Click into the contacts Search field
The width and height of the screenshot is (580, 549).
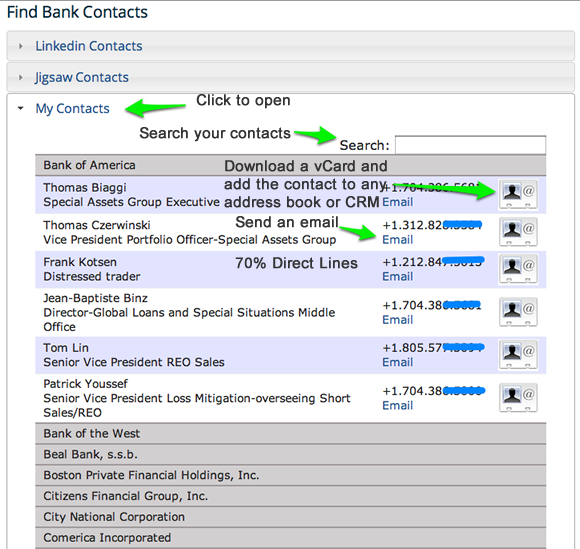(x=470, y=145)
